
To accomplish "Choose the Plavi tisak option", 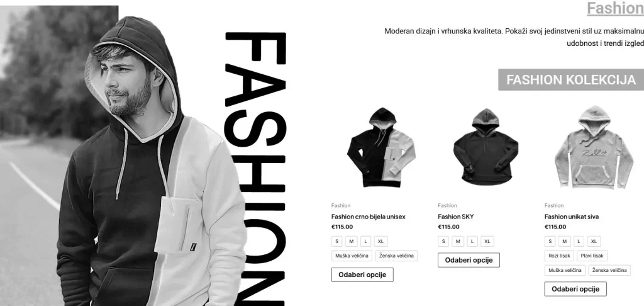I will (x=592, y=256).
